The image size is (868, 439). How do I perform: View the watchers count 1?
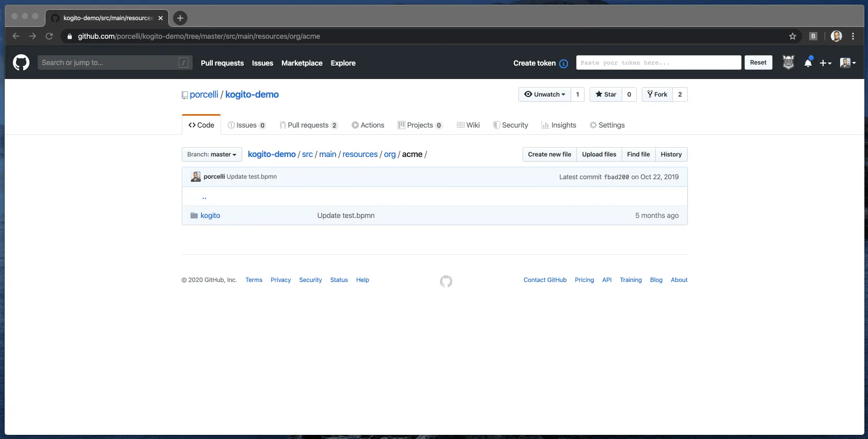578,95
